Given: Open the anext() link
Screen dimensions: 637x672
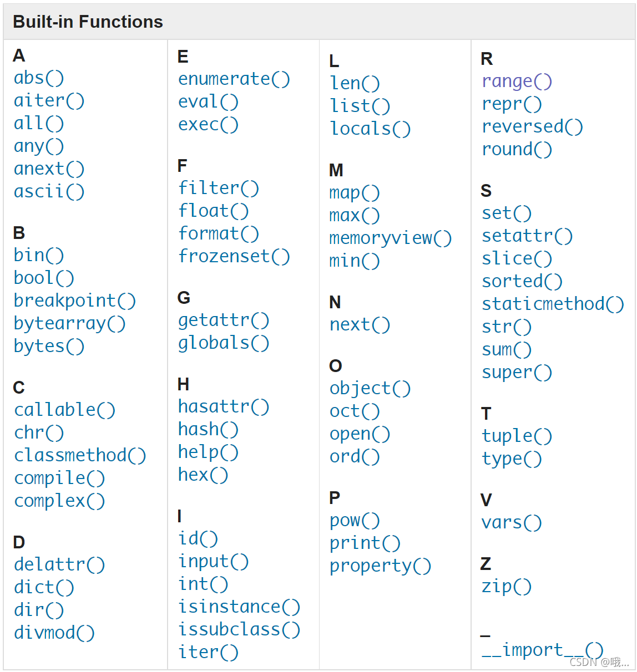Looking at the screenshot, I should click(x=49, y=169).
